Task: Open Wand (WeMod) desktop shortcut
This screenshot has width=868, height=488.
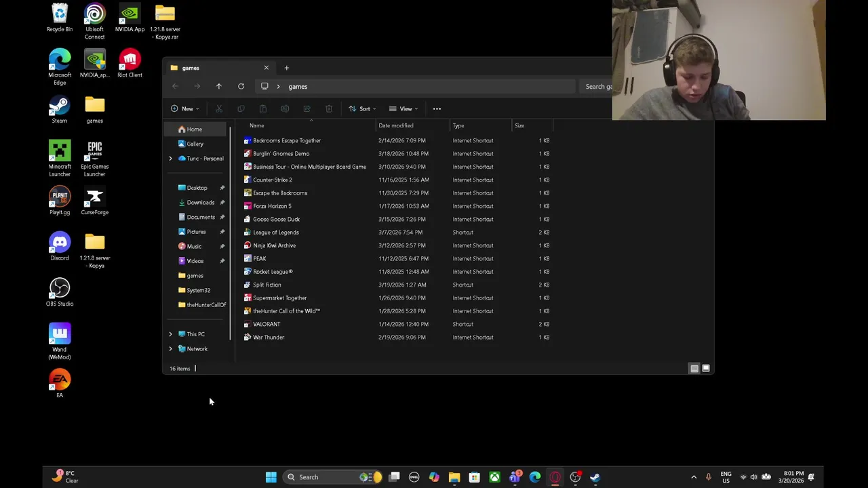Action: click(x=60, y=342)
